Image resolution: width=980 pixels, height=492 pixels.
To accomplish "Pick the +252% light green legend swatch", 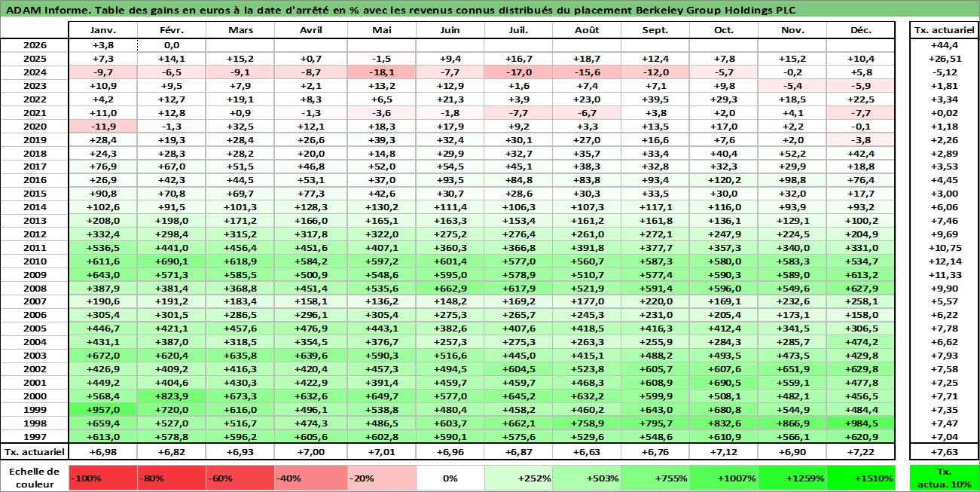I will 518,478.
